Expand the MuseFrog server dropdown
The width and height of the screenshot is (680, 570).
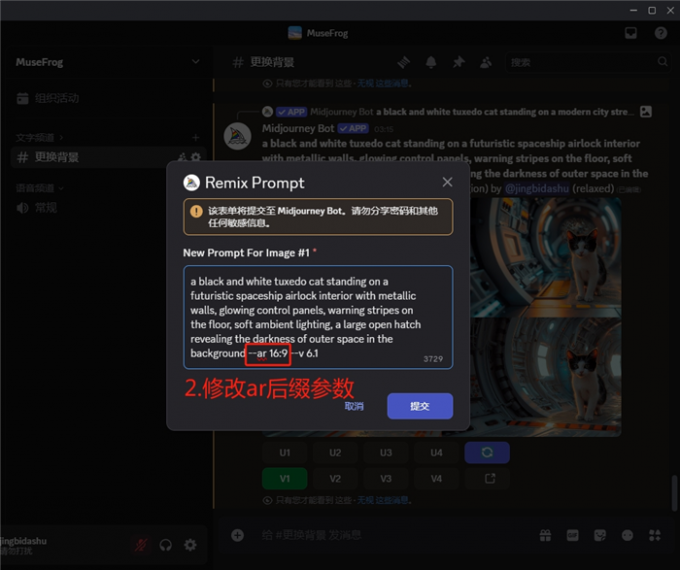pos(196,62)
